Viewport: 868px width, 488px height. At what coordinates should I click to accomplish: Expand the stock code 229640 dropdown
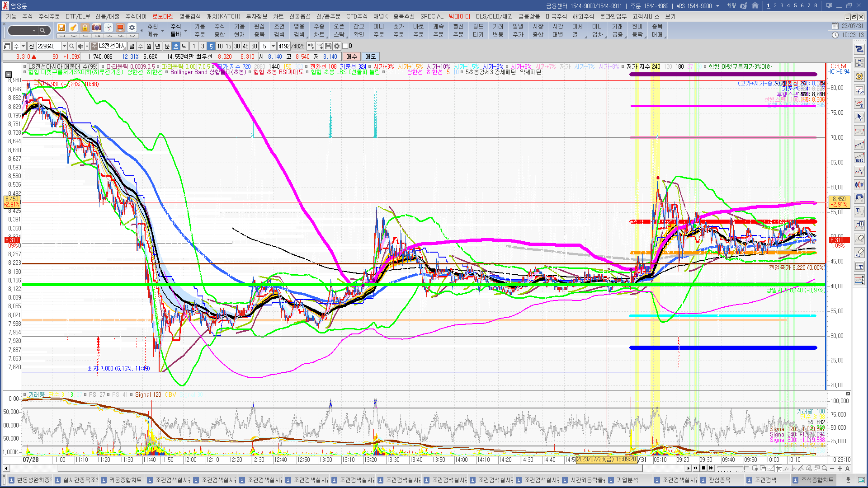point(64,46)
